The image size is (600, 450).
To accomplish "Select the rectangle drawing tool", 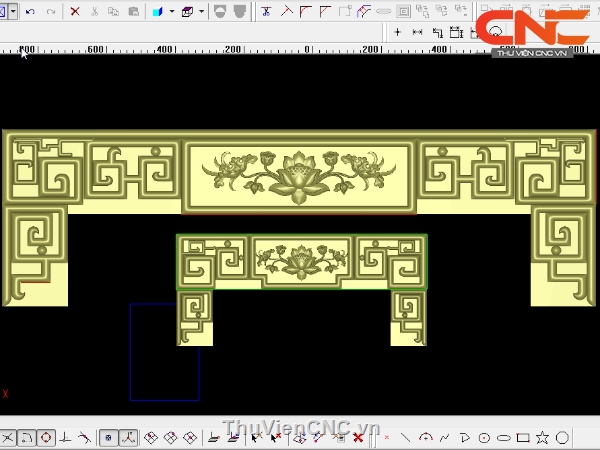I will tap(523, 438).
